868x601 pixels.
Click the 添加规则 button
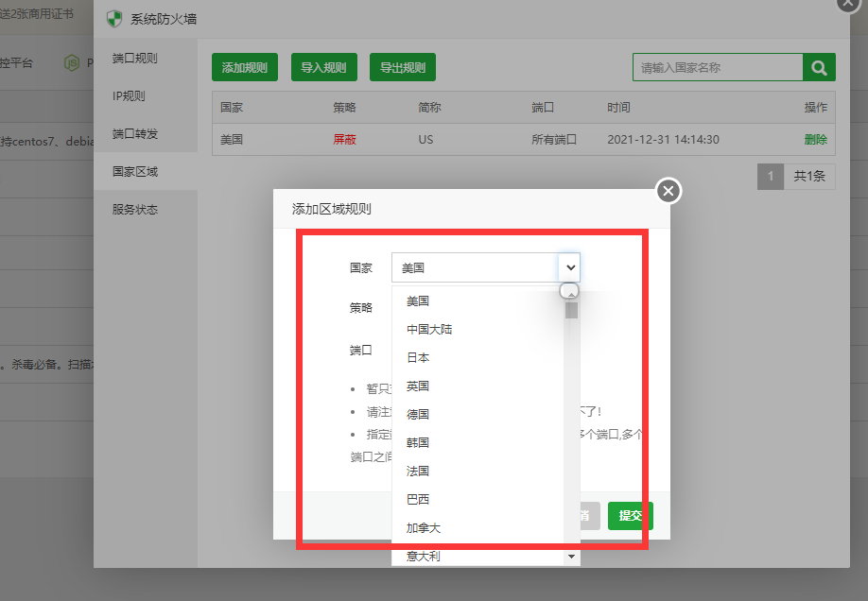[x=245, y=67]
